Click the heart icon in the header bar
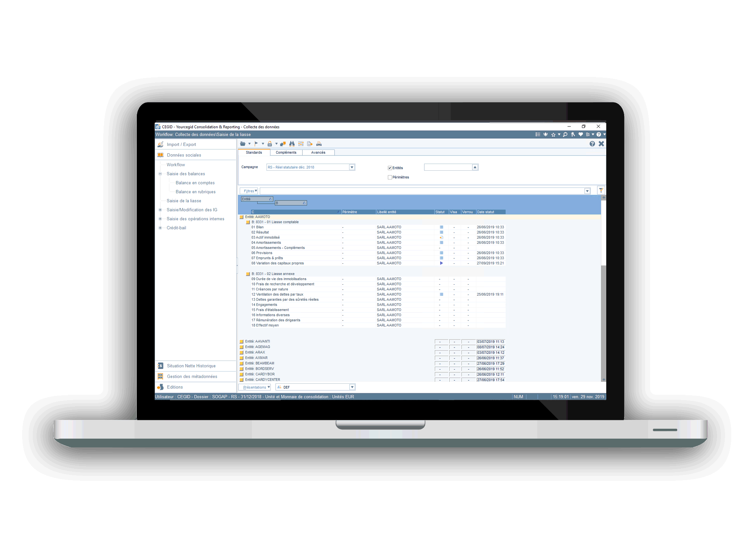The image size is (756, 540). (581, 135)
